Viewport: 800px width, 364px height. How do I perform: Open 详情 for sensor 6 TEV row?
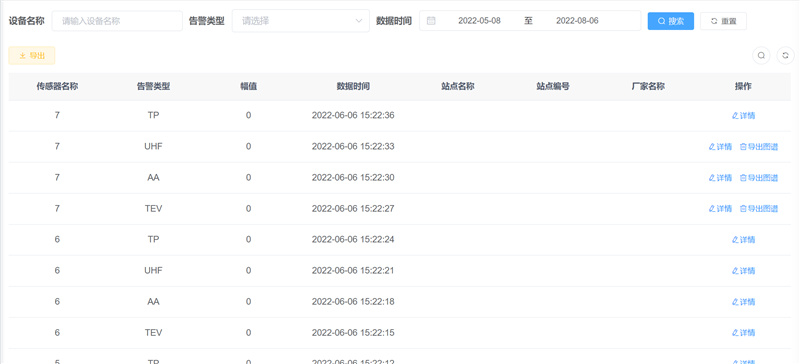[743, 333]
